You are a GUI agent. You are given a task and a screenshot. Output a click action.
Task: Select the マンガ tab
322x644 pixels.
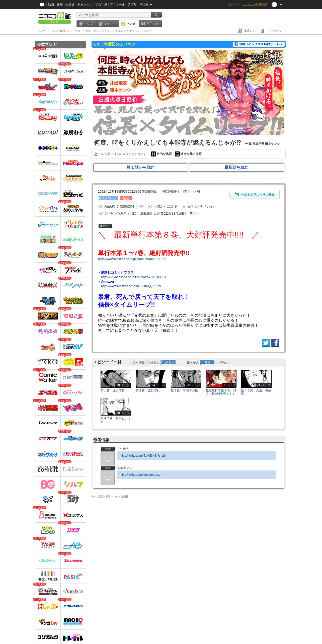(x=129, y=24)
